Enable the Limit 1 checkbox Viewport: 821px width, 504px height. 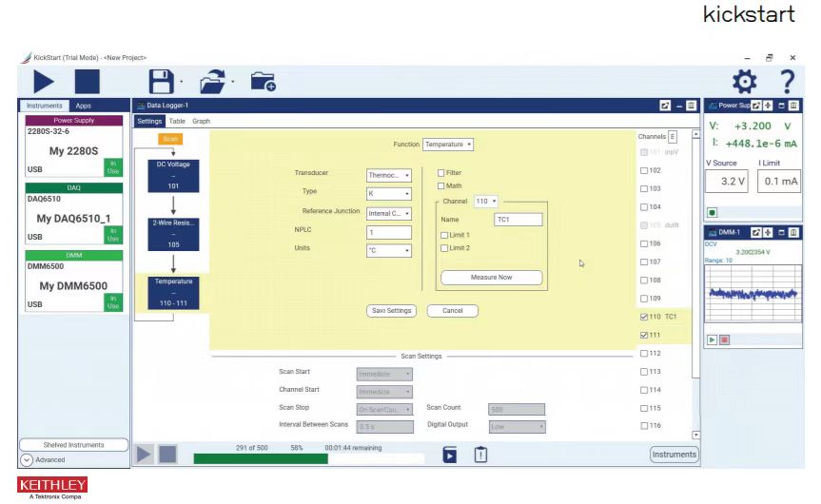coord(443,234)
